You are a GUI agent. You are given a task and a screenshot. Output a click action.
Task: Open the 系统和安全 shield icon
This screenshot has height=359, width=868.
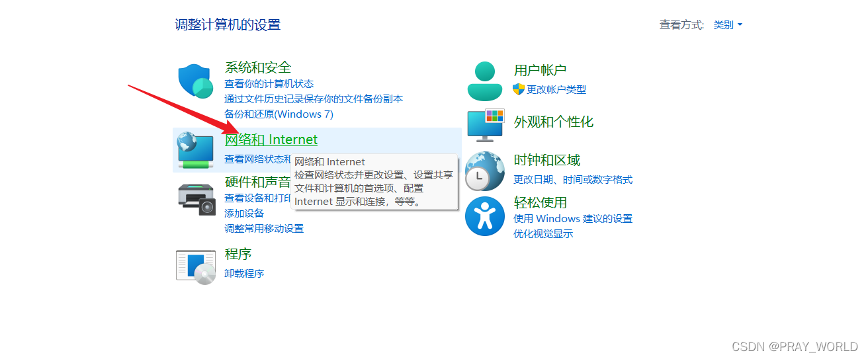tap(195, 81)
